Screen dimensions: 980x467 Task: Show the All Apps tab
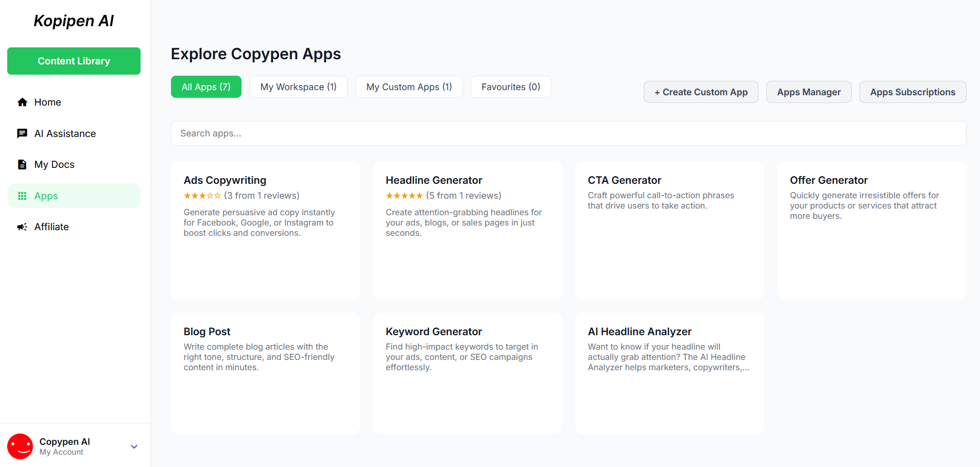point(206,87)
